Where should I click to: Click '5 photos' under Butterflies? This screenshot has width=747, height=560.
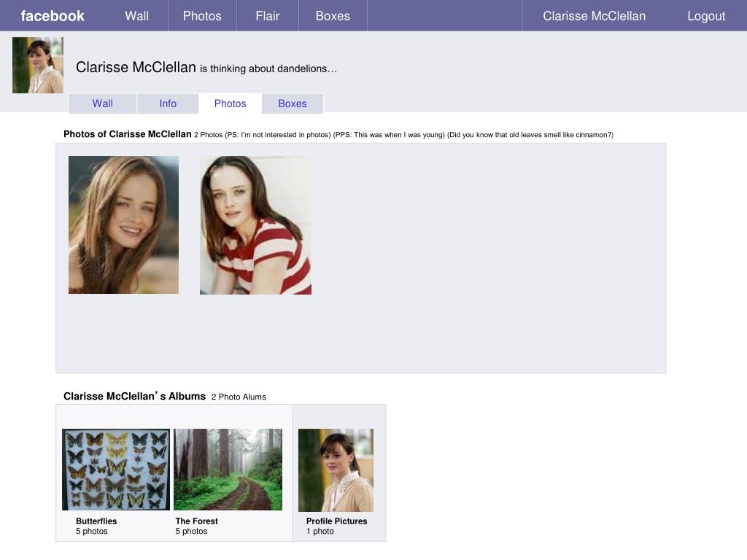coord(91,532)
